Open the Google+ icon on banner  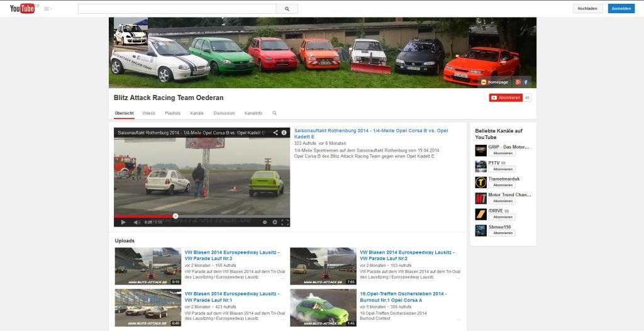pos(518,82)
